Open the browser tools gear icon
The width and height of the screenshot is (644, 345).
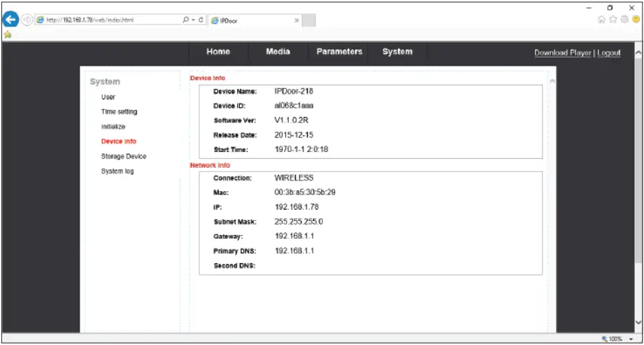click(x=624, y=20)
